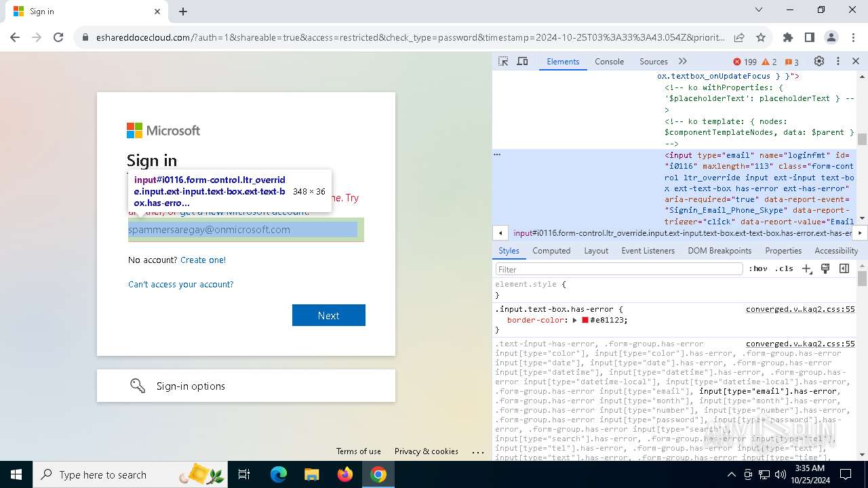Open a new browser tab
Viewport: 868px width, 488px height.
(183, 12)
